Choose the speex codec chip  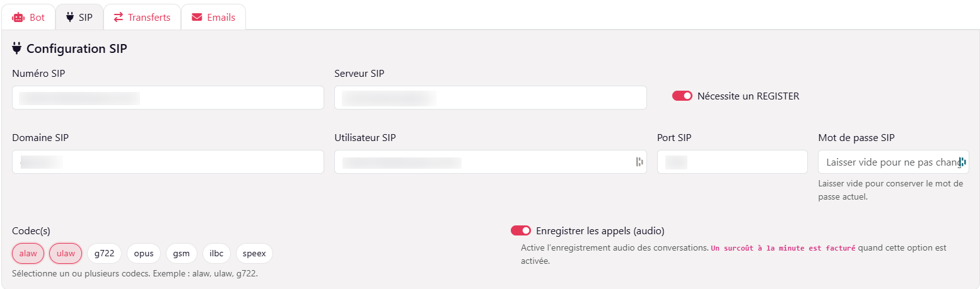[254, 253]
